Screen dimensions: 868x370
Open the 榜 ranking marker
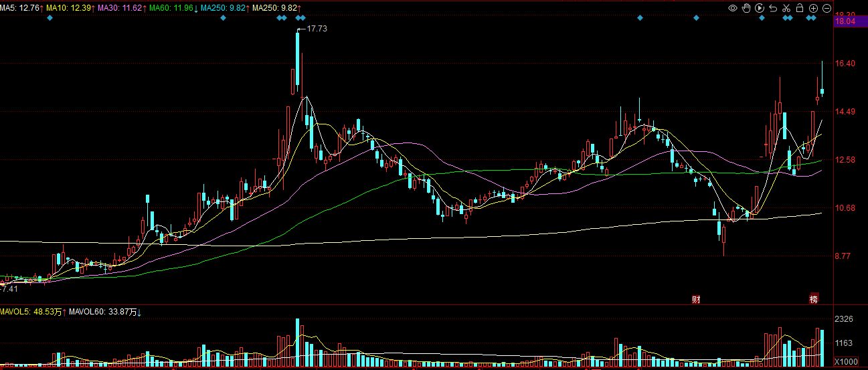pos(814,299)
